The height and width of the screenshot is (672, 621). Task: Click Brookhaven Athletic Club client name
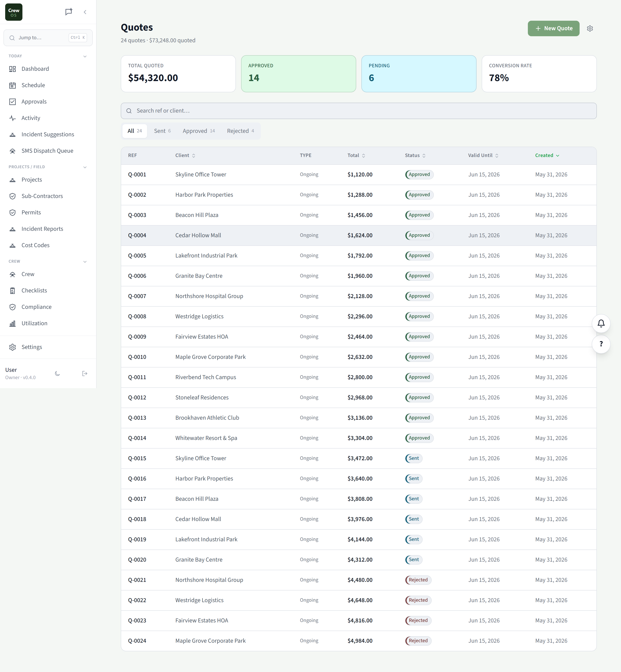(207, 418)
